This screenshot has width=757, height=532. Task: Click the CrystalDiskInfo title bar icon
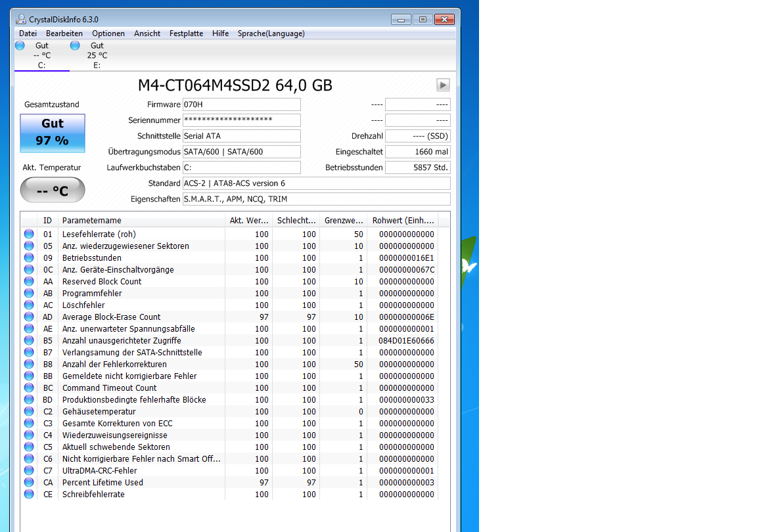(x=21, y=19)
